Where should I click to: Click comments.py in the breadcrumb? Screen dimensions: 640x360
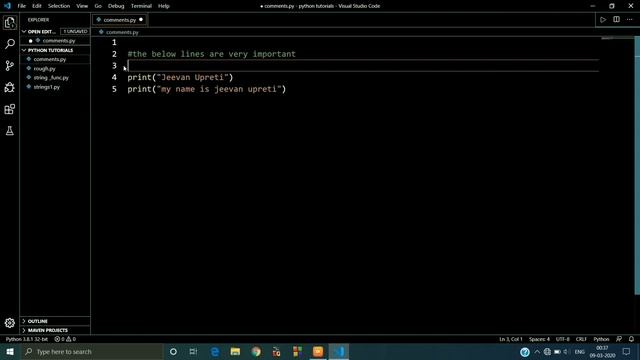[x=122, y=32]
